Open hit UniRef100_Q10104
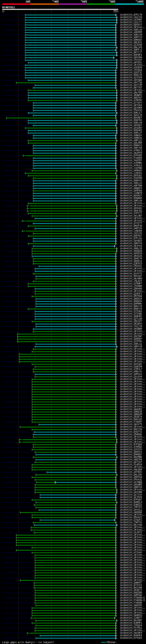The width and height of the screenshot is (146, 644). (x=131, y=376)
